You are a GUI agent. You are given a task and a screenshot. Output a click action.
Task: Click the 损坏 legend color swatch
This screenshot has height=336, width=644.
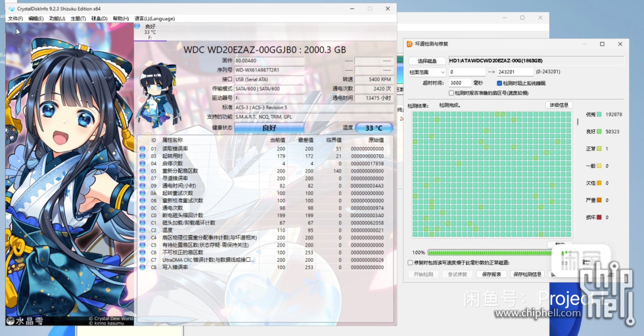click(x=599, y=217)
